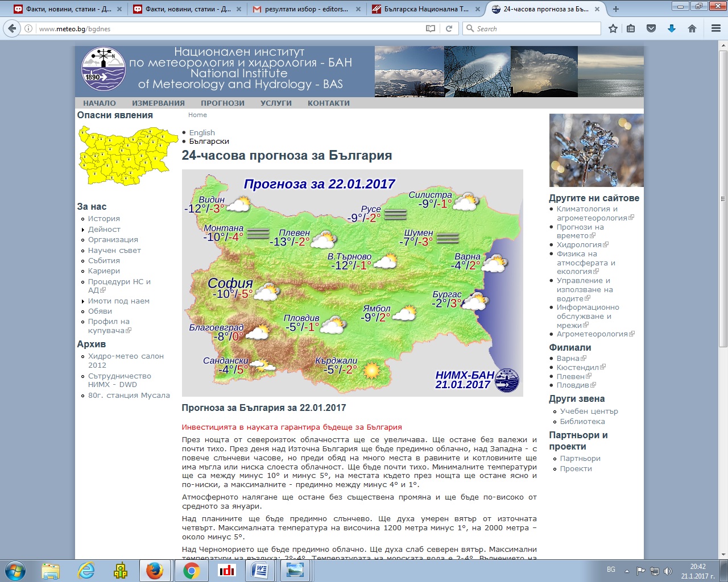
Task: Open the ИЗМЕРВАНИЯ menu item
Action: pyautogui.click(x=158, y=103)
